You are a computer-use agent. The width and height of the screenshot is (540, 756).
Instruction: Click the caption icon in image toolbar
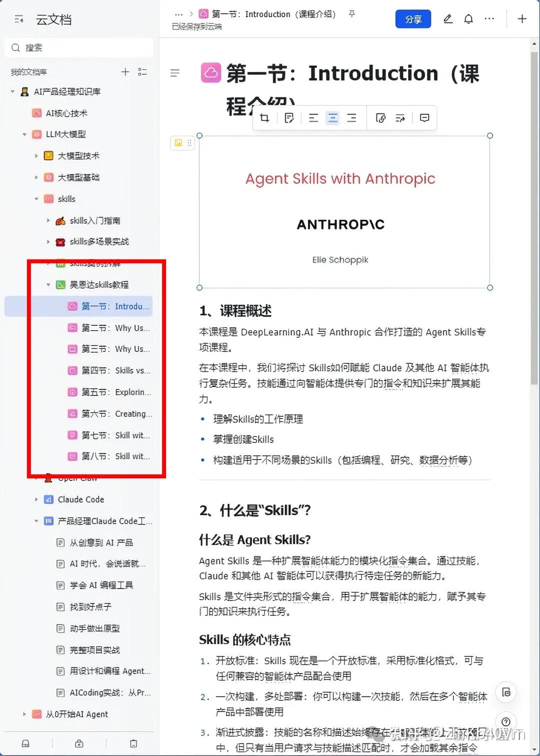(x=289, y=118)
